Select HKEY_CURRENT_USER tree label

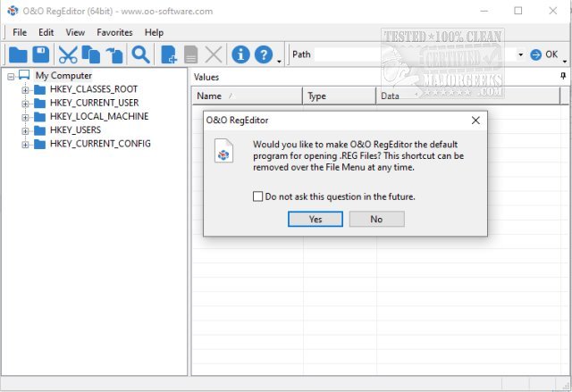coord(94,103)
